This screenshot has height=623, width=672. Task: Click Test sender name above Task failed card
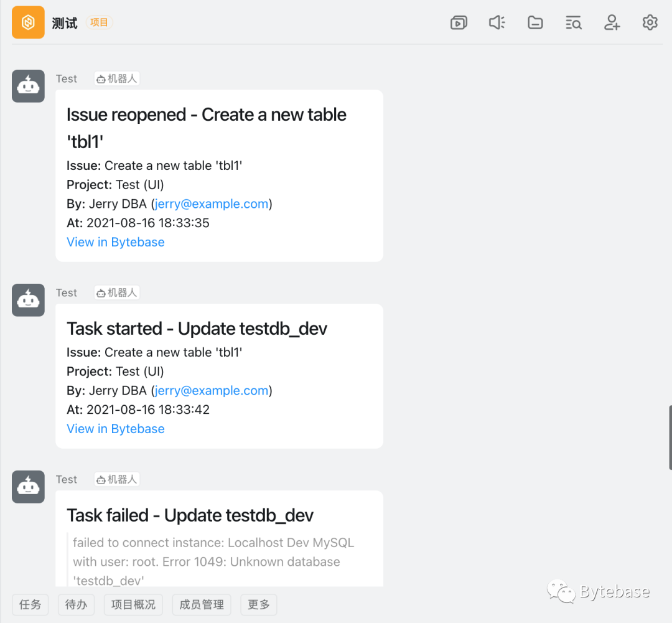pyautogui.click(x=67, y=479)
